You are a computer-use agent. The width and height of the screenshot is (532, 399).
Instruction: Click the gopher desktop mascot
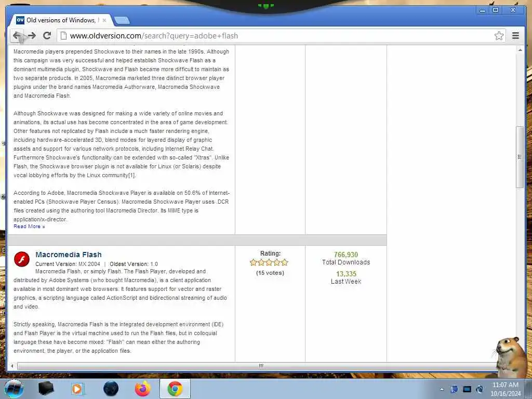[x=511, y=357]
